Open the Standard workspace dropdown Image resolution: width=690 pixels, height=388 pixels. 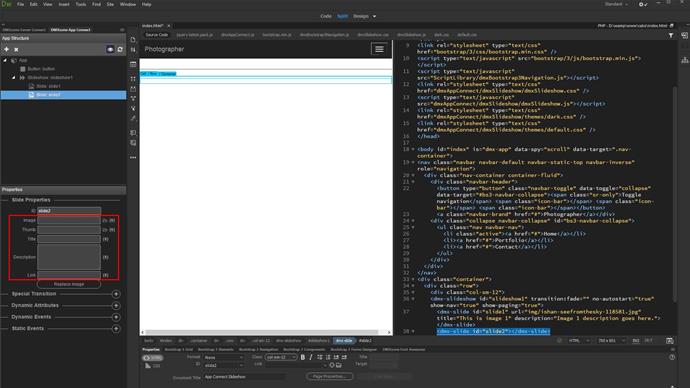click(x=616, y=4)
